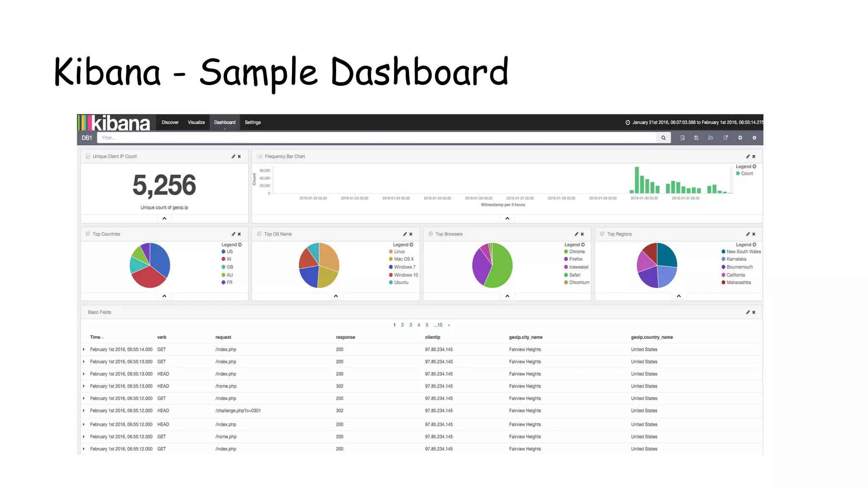
Task: Click the Filter search field
Action: [x=376, y=138]
